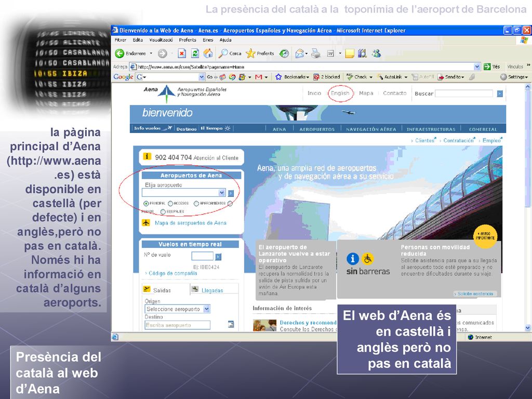Click Mapa de aeropuertos de Aena link
Screen dimensions: 532x399
[190, 223]
